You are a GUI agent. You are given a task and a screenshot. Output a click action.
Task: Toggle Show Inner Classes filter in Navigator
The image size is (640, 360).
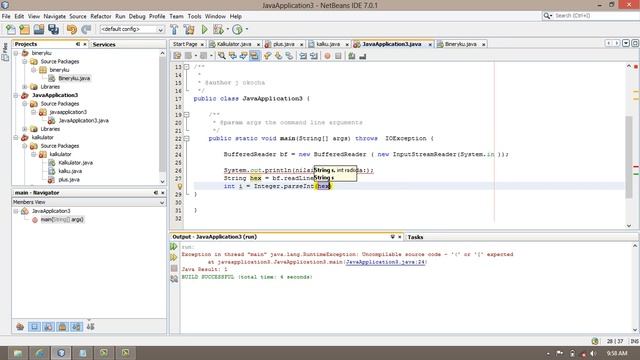tap(76, 327)
